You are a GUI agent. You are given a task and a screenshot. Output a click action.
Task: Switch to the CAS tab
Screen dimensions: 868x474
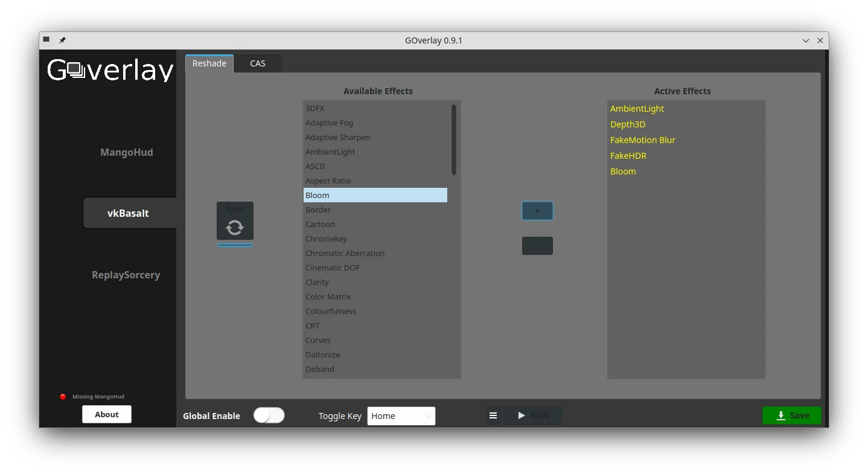coord(258,63)
